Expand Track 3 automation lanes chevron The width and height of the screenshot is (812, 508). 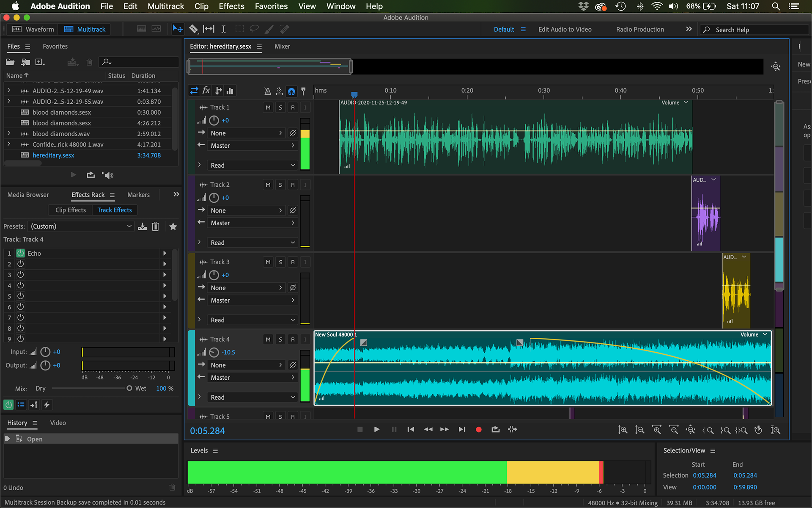tap(199, 320)
